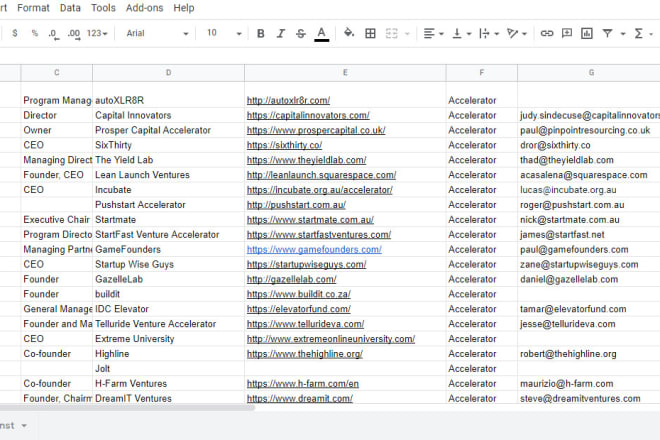The image size is (660, 440).
Task: Select the 'Owner' title cell
Action: [x=57, y=130]
